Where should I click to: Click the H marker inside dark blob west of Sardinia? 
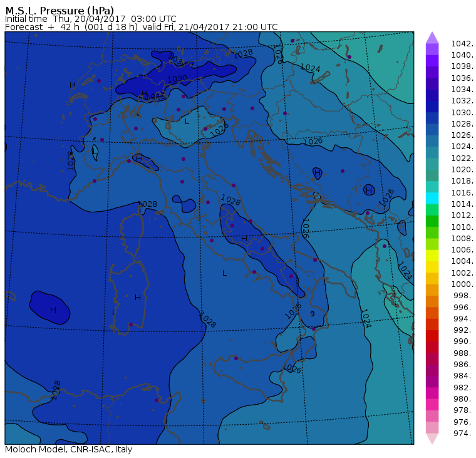point(53,310)
